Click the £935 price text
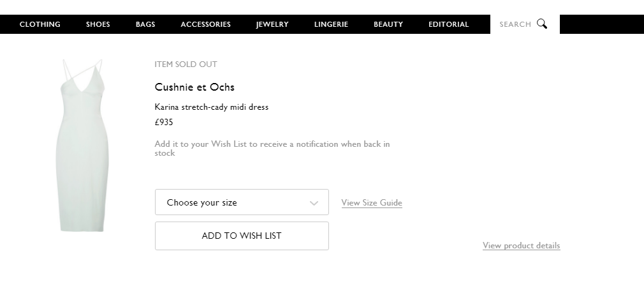 (x=164, y=123)
